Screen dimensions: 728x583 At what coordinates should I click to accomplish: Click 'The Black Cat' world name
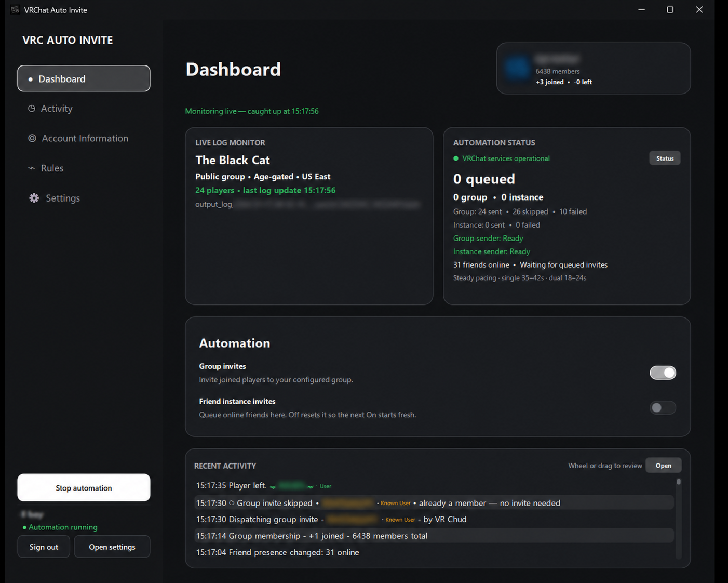(x=233, y=160)
